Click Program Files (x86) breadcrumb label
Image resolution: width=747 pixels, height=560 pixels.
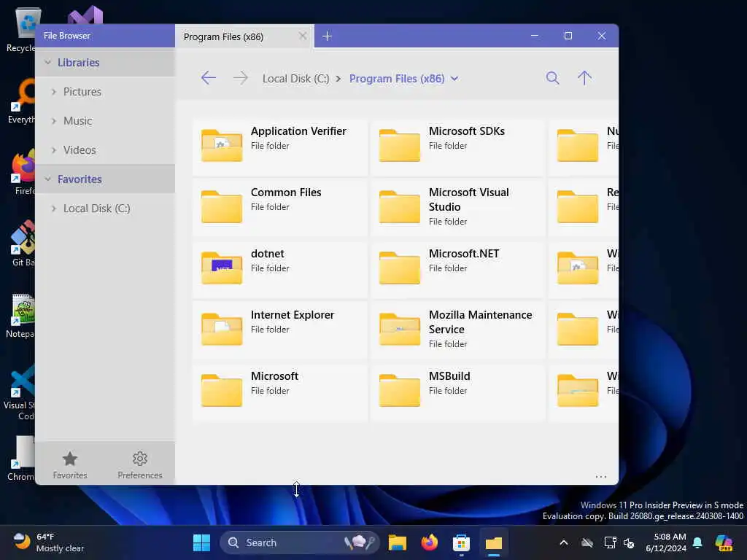(x=397, y=79)
